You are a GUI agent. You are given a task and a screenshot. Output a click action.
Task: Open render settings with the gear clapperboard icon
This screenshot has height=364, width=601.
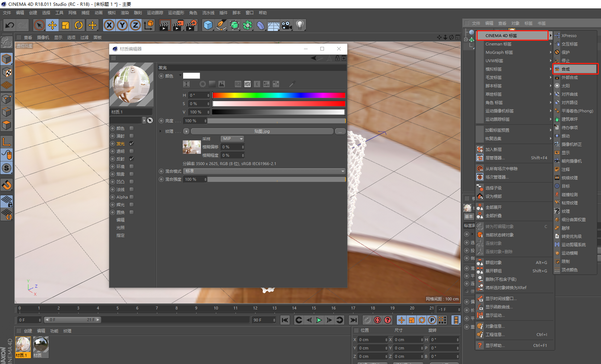pyautogui.click(x=191, y=25)
